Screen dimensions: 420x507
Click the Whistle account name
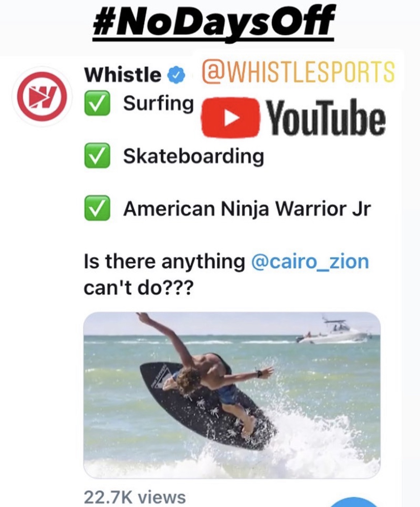point(122,75)
